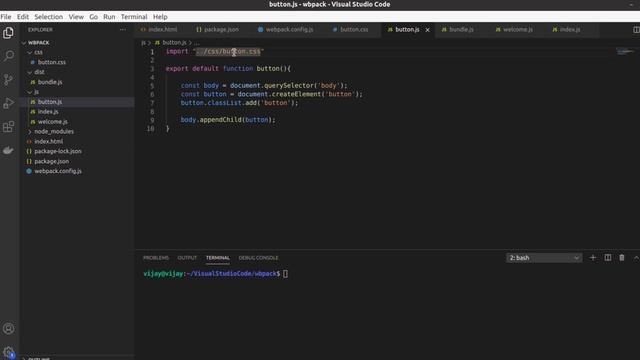Show the Problems panel tab
Viewport: 640px width, 360px height.
pyautogui.click(x=156, y=258)
